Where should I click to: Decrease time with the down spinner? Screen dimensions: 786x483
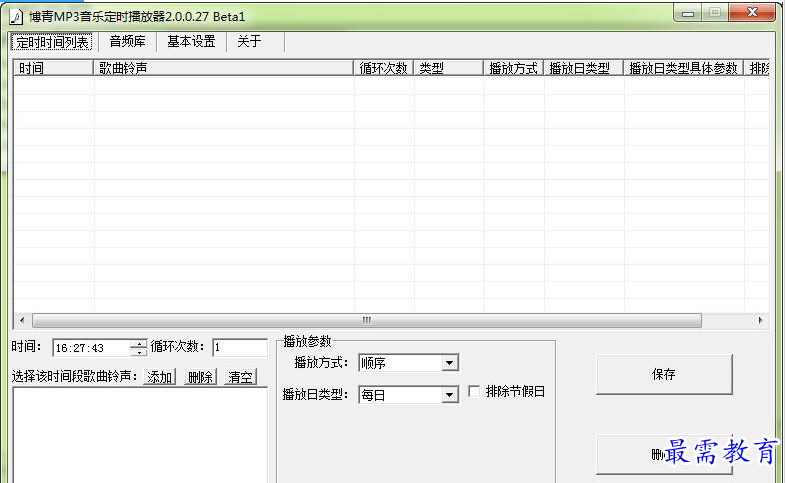[x=138, y=352]
